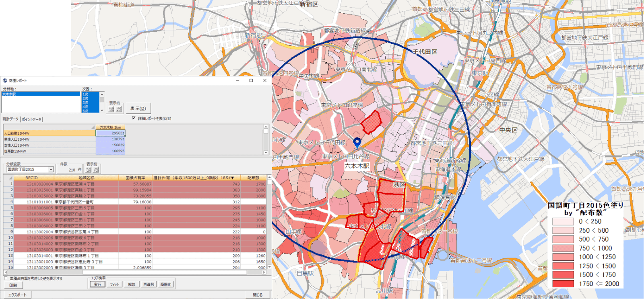
Task: Click the フィット button
Action: (x=115, y=284)
